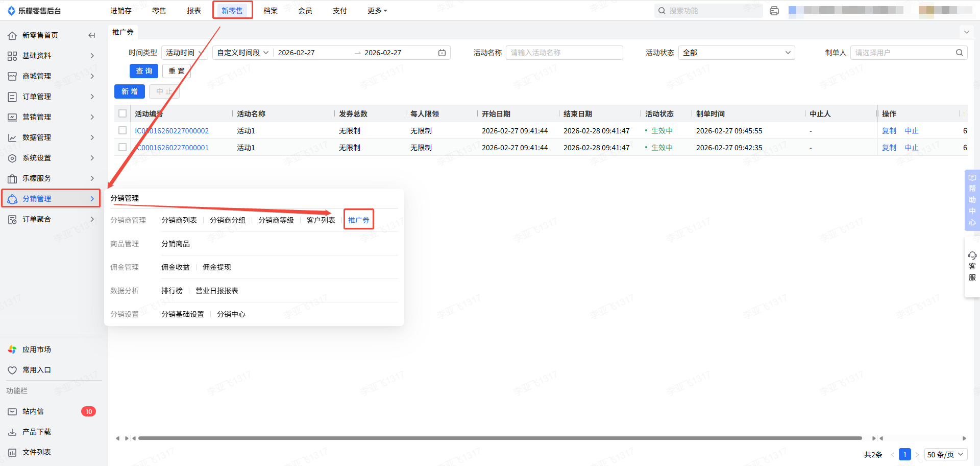Check the row ending 000001 checkbox
Screen dimensions: 980x466
[x=122, y=147]
